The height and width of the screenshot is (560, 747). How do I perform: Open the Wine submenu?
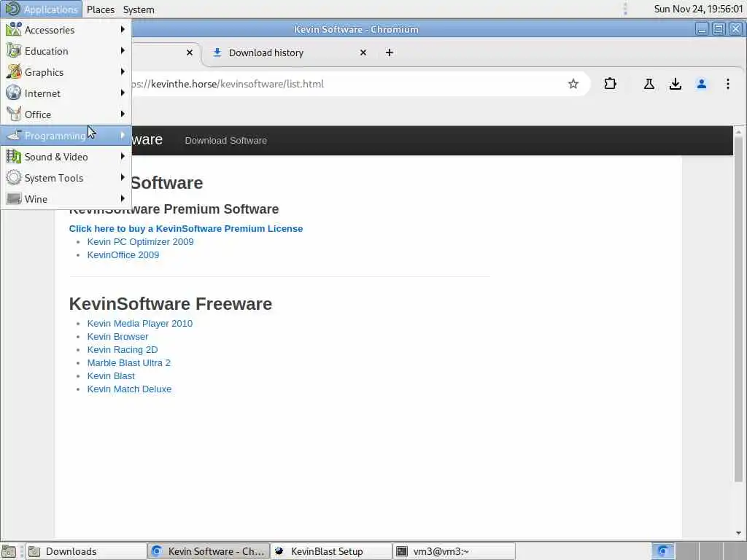coord(66,199)
